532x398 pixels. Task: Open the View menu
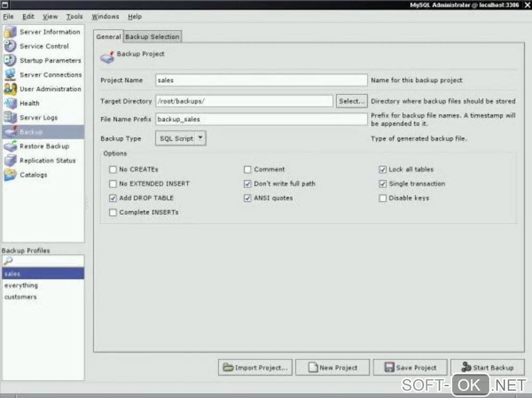click(50, 16)
